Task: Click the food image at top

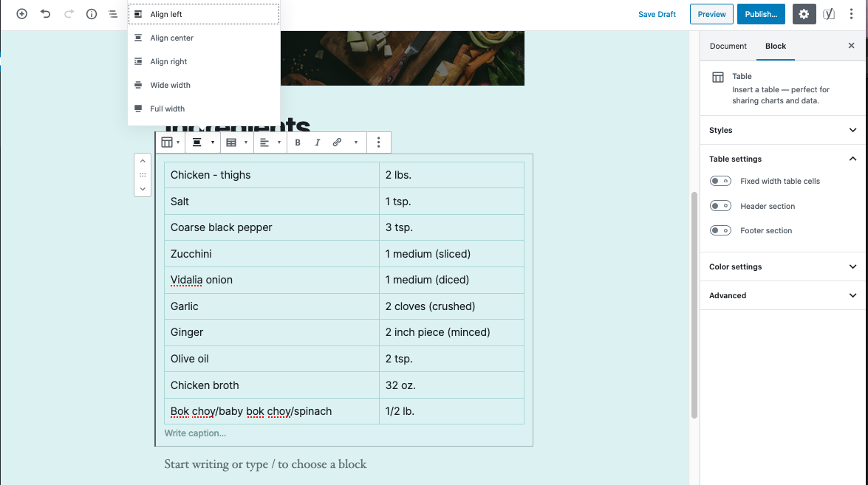Action: click(403, 58)
